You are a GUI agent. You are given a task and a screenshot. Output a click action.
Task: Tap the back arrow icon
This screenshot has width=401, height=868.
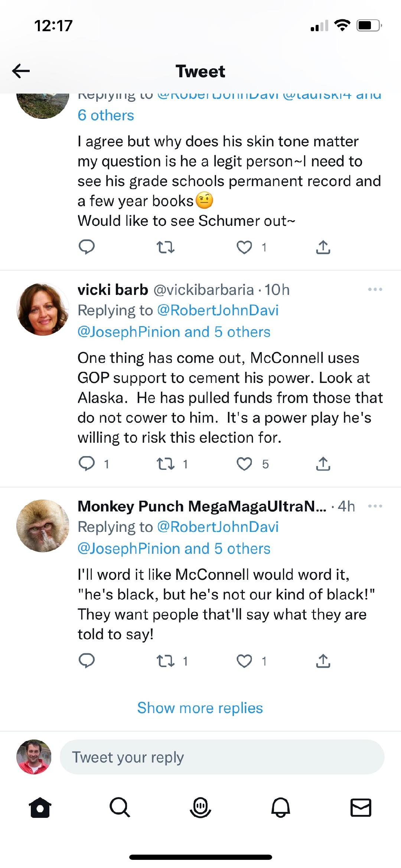click(x=21, y=71)
